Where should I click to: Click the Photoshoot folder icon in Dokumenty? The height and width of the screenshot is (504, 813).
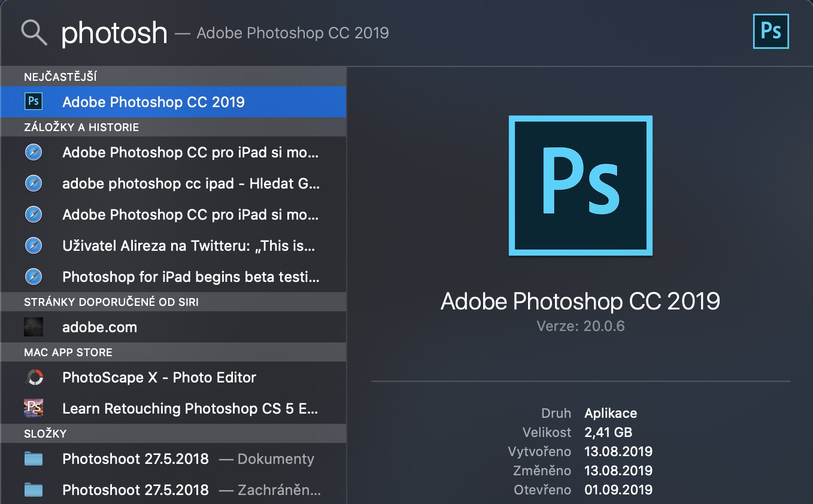tap(34, 459)
